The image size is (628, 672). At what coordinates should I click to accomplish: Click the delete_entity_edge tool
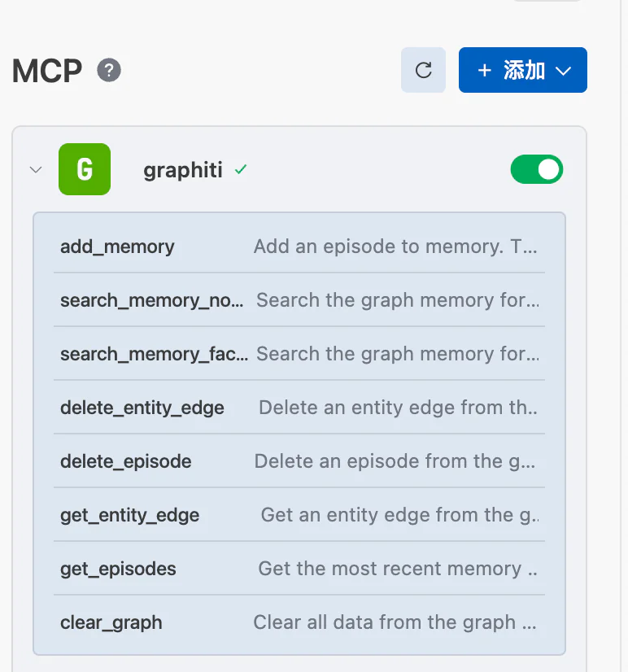142,408
